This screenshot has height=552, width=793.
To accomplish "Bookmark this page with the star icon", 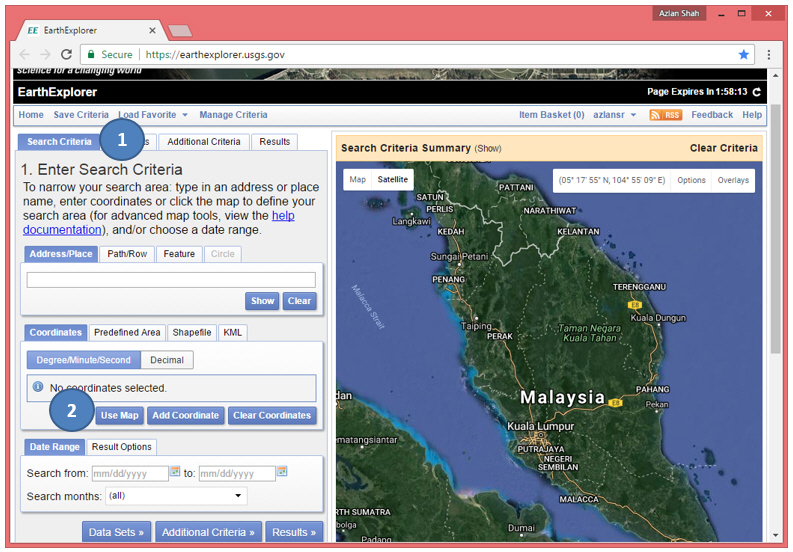I will [743, 54].
